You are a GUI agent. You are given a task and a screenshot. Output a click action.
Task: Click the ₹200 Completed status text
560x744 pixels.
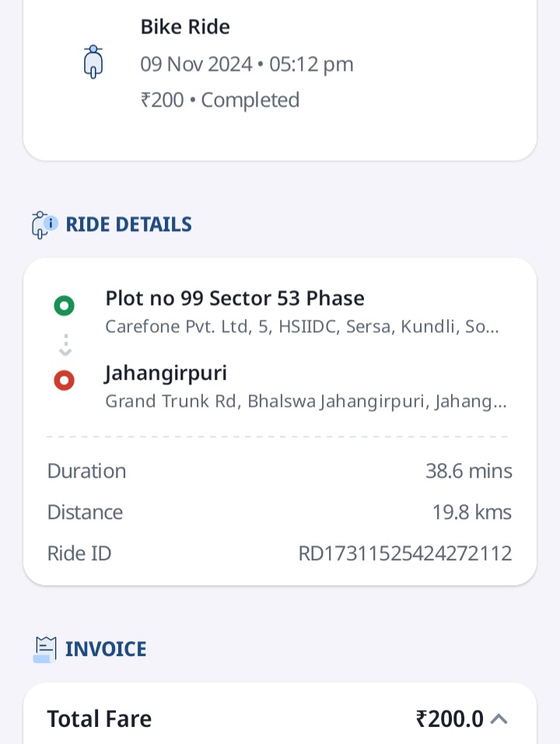click(x=219, y=100)
